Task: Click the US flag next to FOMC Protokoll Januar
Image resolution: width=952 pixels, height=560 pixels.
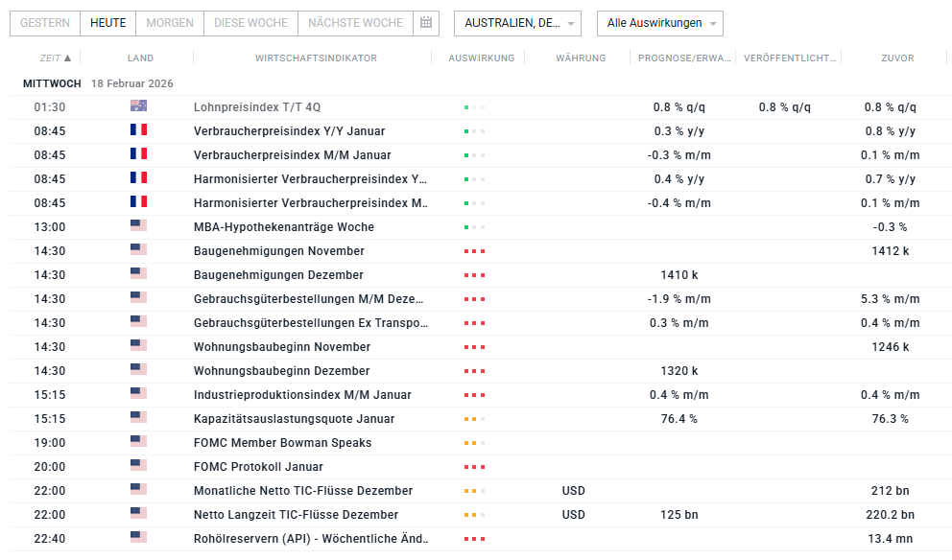Action: pos(138,466)
